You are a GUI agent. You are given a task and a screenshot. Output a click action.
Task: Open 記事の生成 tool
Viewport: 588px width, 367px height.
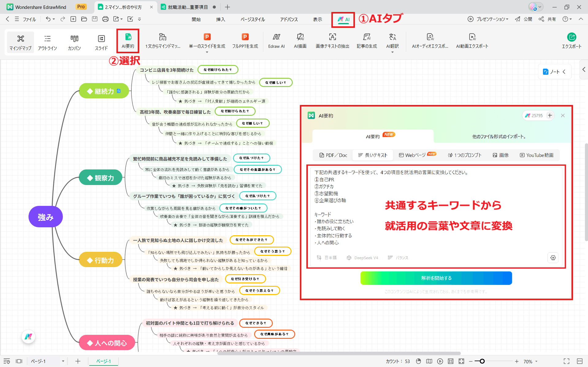pos(367,41)
